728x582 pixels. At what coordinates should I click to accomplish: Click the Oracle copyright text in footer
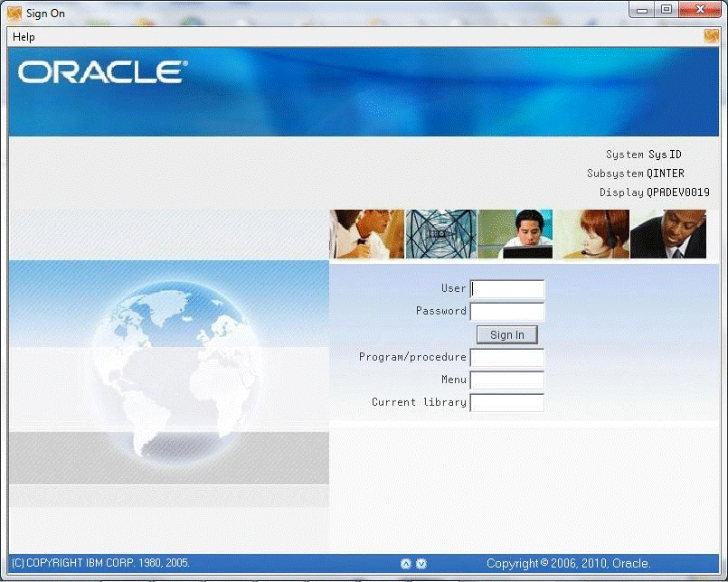pos(568,563)
